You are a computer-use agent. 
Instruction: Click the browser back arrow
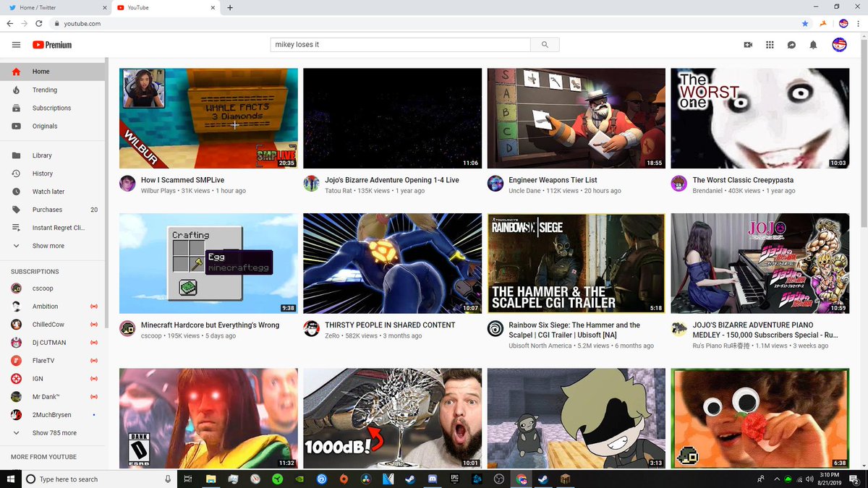pos(9,23)
